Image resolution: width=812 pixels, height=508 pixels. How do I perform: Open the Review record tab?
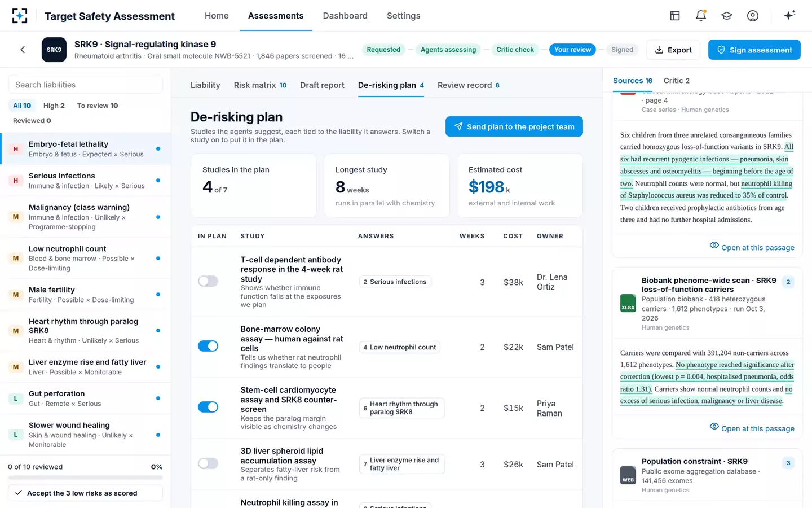[x=469, y=85]
